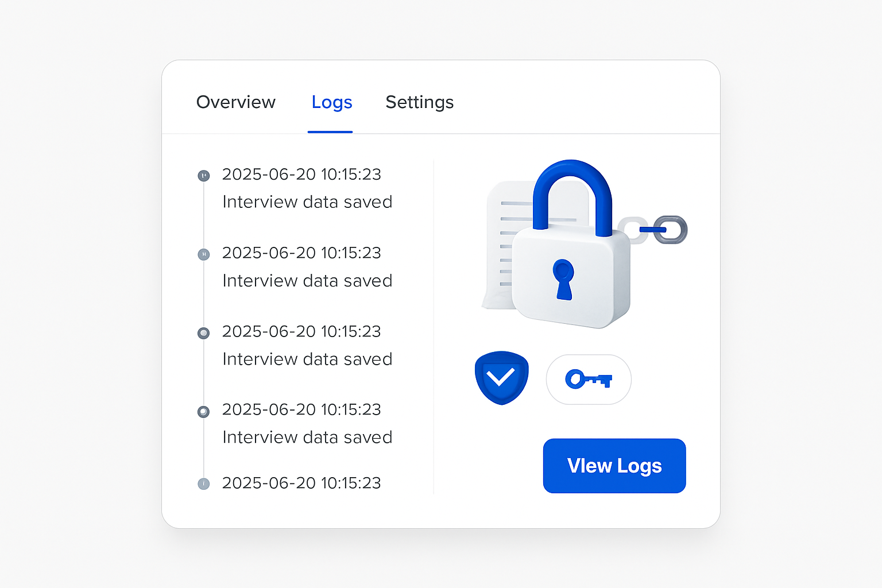The width and height of the screenshot is (882, 588).
Task: Select the first timeline marker dot
Action: point(204,175)
